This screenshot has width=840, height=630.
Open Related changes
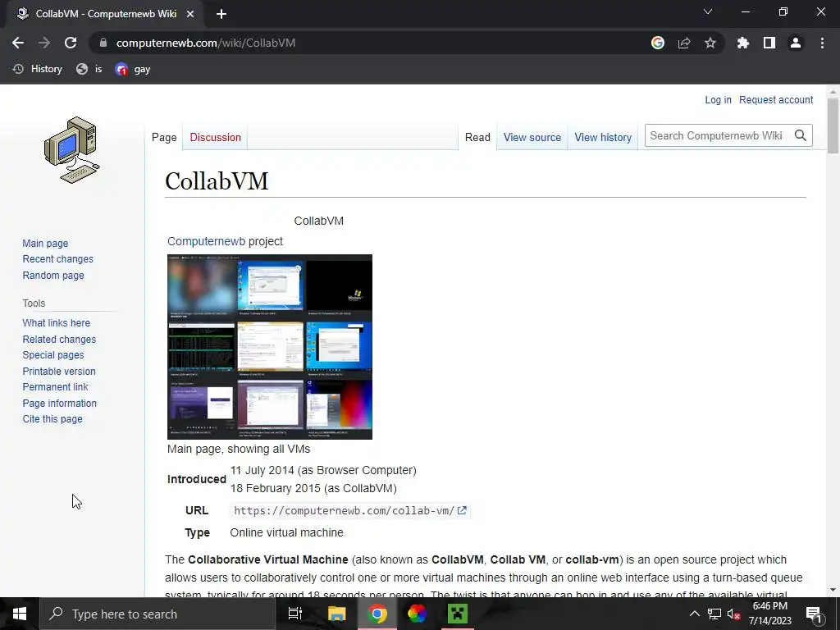(59, 339)
